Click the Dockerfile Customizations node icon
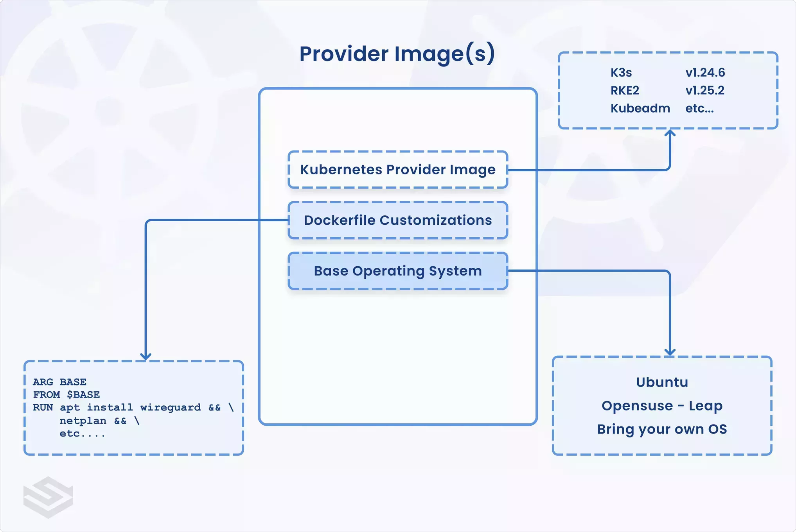 (x=392, y=220)
